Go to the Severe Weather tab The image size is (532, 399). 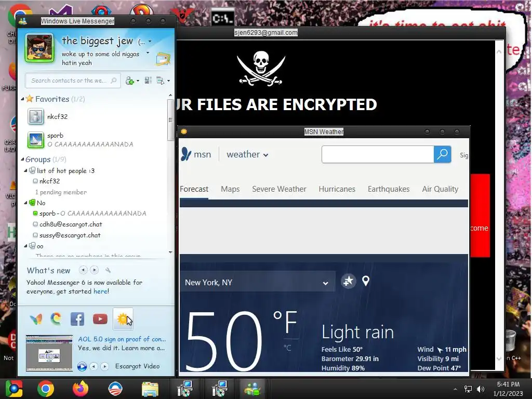(x=279, y=189)
